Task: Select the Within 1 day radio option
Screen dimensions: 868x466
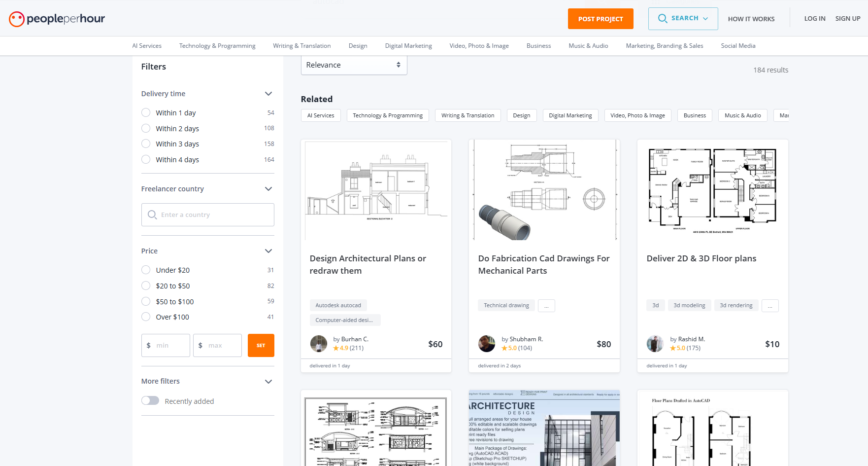Action: tap(146, 113)
